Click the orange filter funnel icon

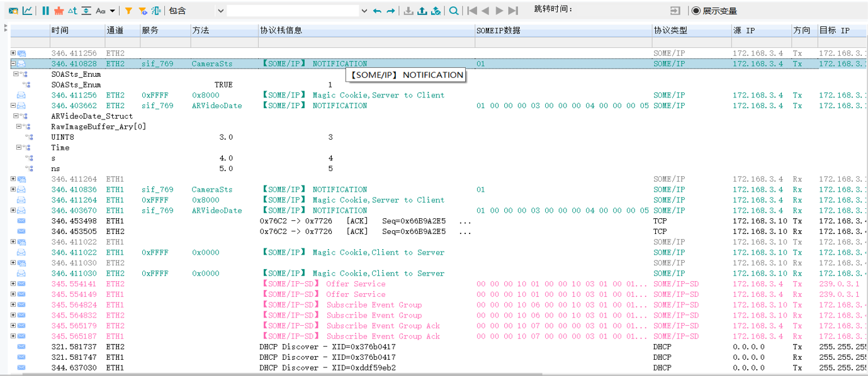pyautogui.click(x=128, y=11)
